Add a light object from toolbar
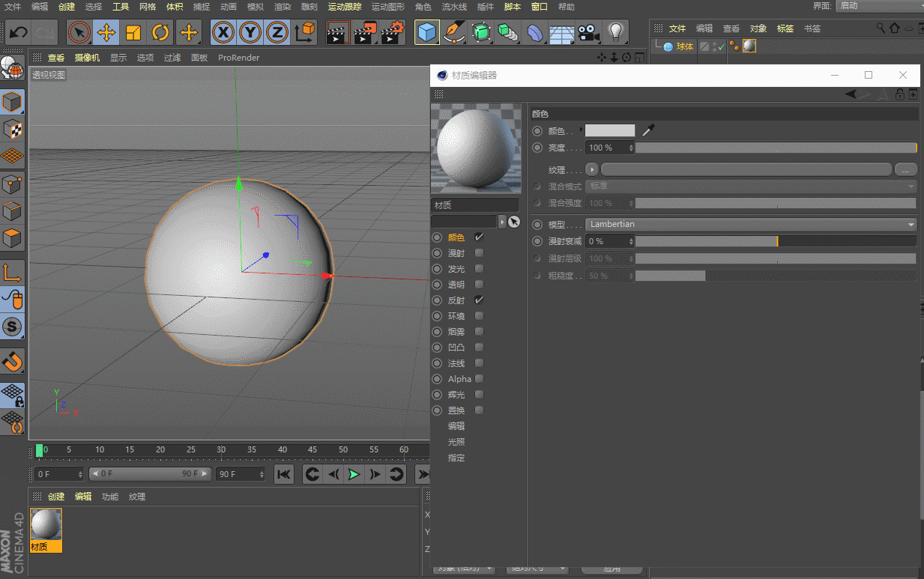This screenshot has width=924, height=579. click(616, 32)
